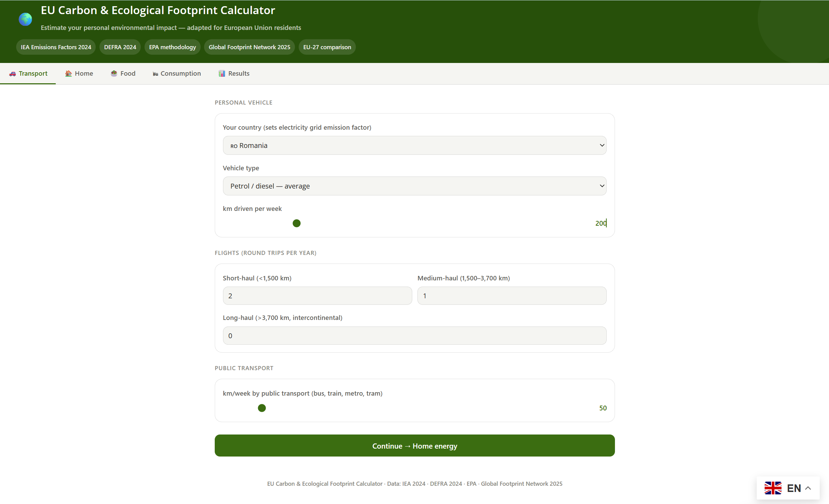Image resolution: width=829 pixels, height=504 pixels.
Task: Click the IEA Emissions Factors 2024 badge
Action: 56,47
